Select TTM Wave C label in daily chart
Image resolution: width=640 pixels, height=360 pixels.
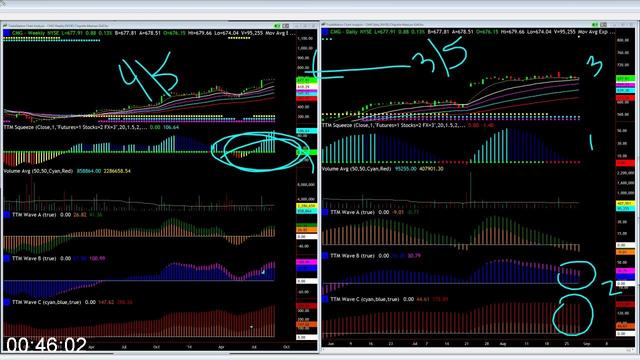click(365, 299)
